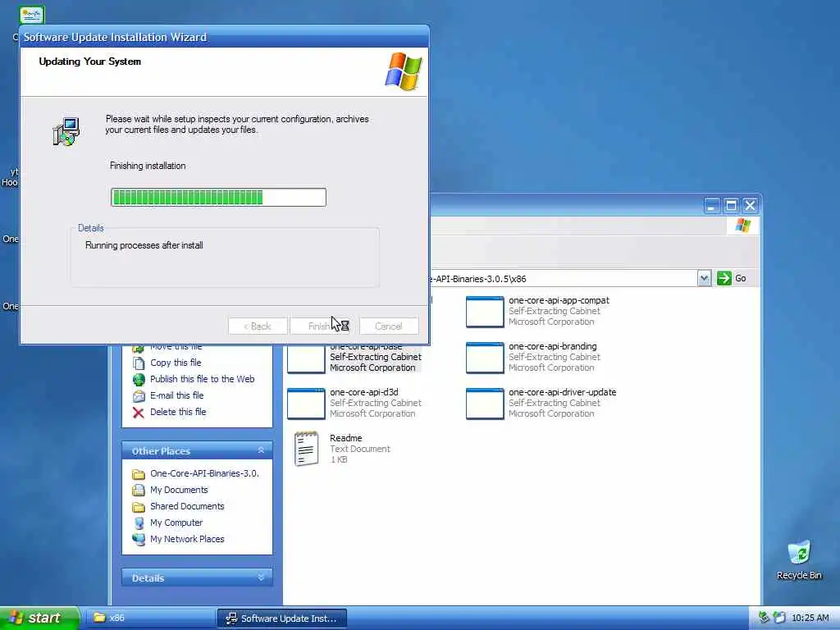Viewport: 840px width, 630px height.
Task: Collapse the Other Places panel
Action: pos(261,450)
